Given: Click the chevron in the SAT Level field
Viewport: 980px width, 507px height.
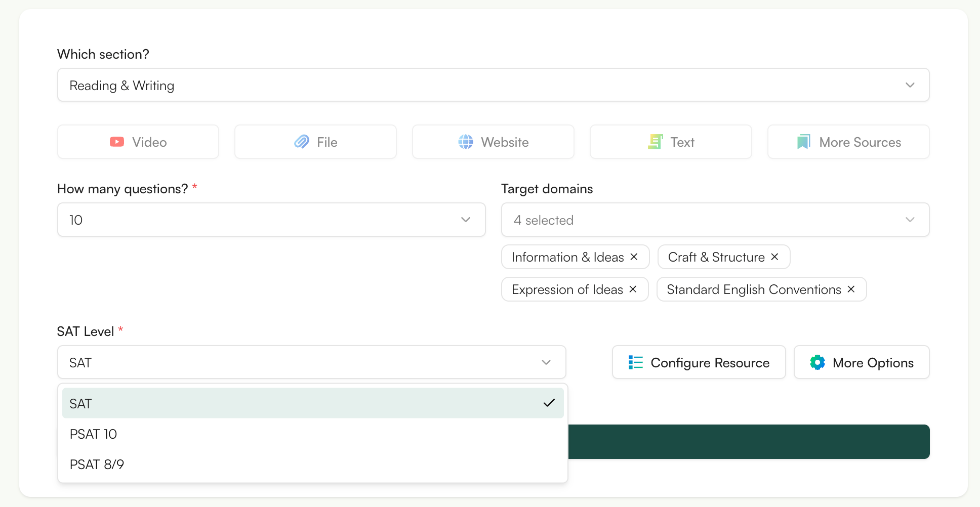Looking at the screenshot, I should pos(546,362).
